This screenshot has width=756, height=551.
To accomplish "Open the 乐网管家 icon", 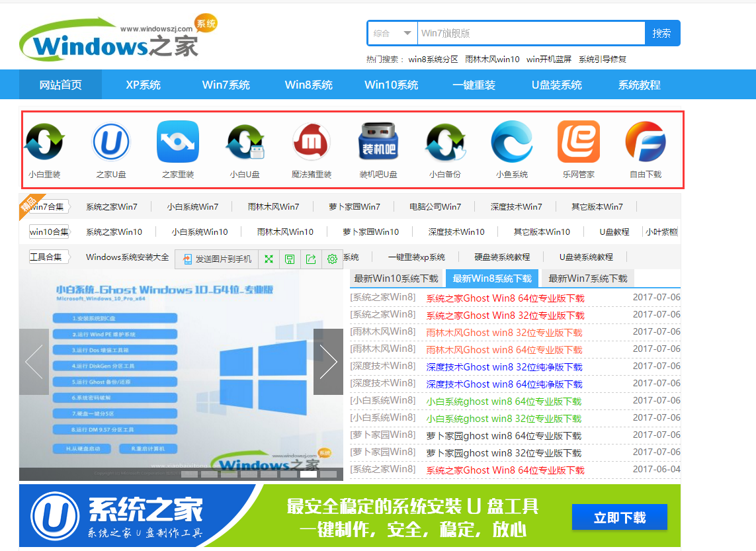I will [x=578, y=141].
